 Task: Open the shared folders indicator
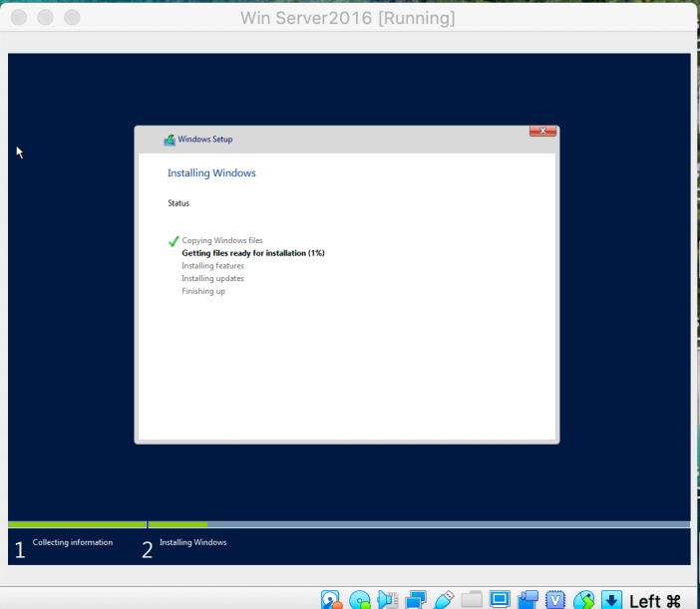click(x=472, y=599)
